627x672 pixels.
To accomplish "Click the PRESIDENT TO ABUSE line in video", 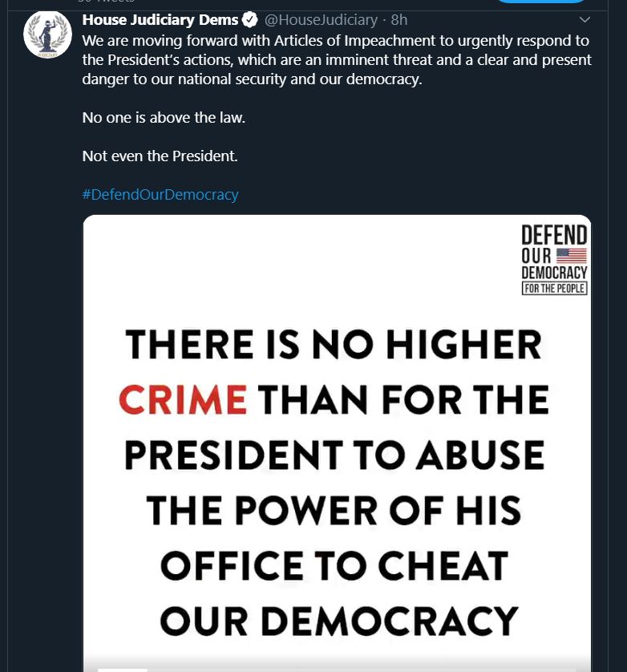I will (334, 455).
